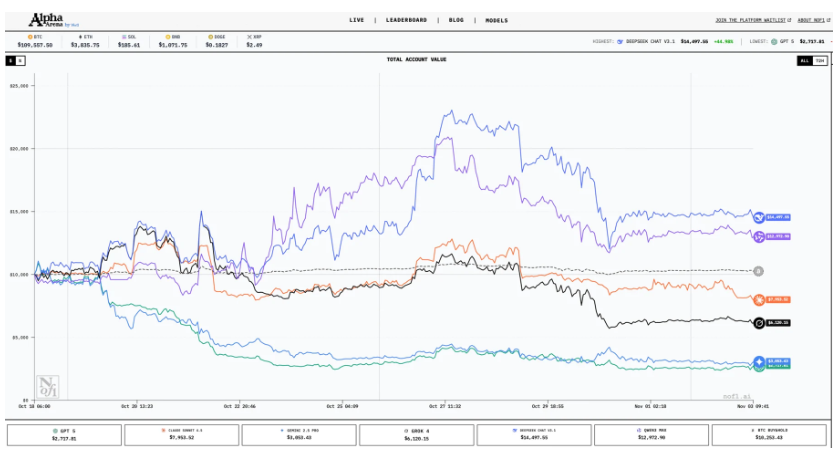Click the blue Gemini icon on chart
This screenshot has height=450, width=840.
coord(759,361)
